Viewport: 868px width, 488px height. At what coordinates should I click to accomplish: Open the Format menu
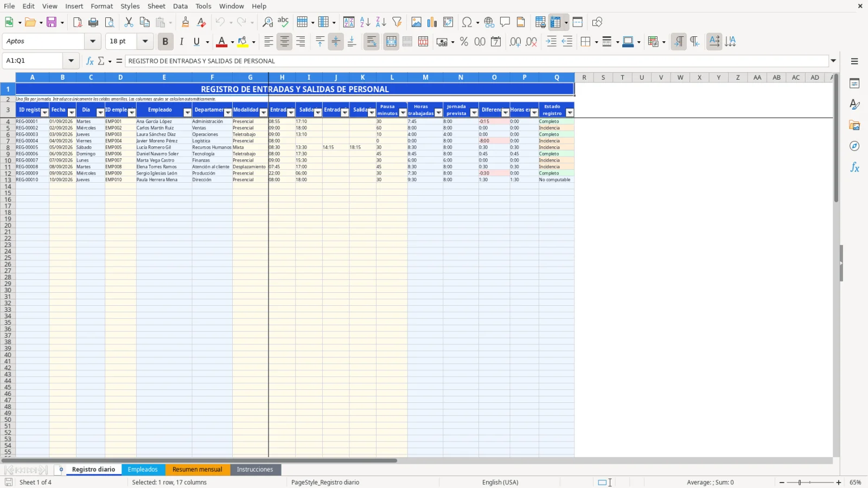tap(102, 6)
